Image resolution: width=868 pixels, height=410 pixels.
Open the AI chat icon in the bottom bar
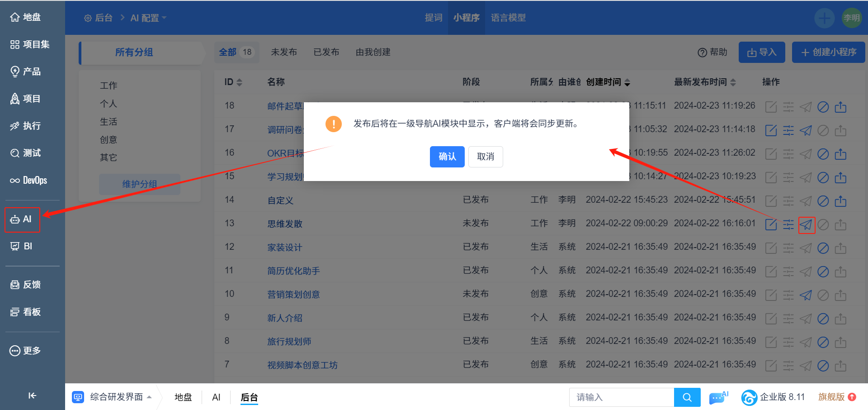(x=718, y=397)
